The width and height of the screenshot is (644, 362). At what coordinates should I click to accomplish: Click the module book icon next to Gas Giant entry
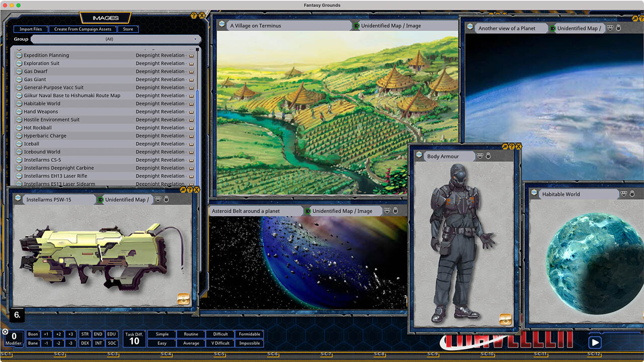[192, 79]
